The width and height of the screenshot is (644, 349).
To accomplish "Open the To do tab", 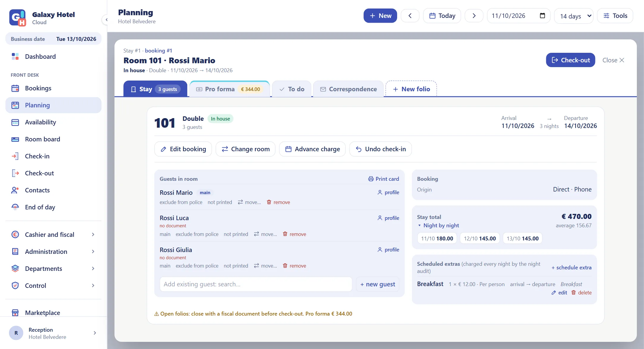I will tap(292, 89).
